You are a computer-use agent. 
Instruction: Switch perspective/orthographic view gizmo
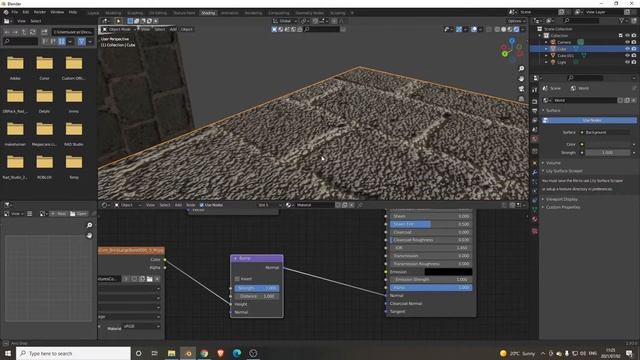[x=521, y=98]
